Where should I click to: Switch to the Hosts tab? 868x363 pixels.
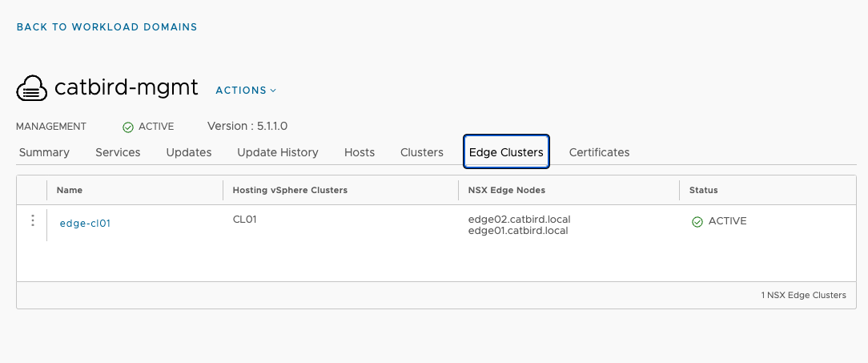[x=360, y=152]
